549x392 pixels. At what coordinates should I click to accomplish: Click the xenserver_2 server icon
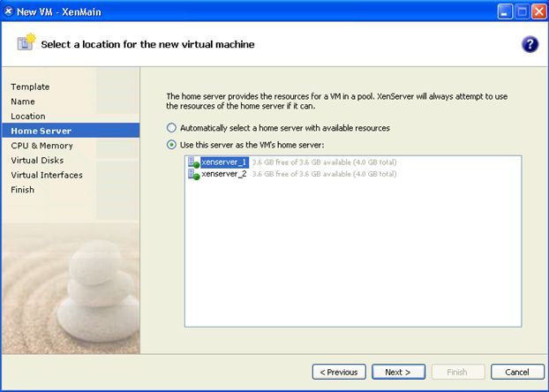[x=193, y=175]
